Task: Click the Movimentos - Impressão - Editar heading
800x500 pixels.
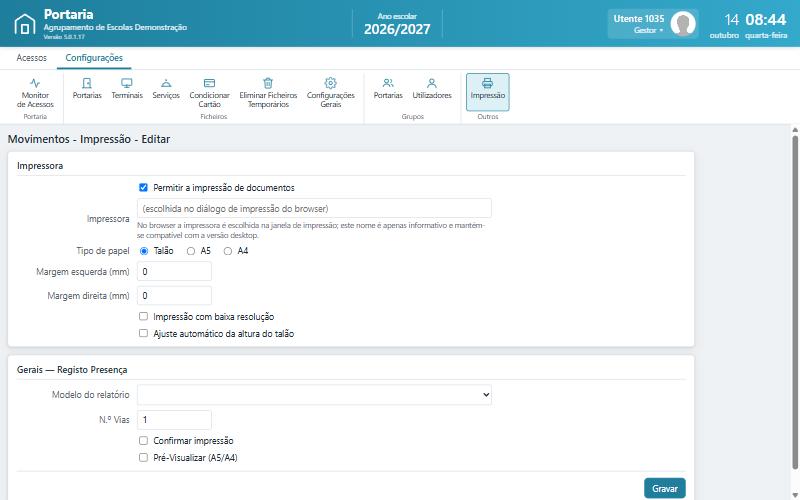Action: pos(89,139)
